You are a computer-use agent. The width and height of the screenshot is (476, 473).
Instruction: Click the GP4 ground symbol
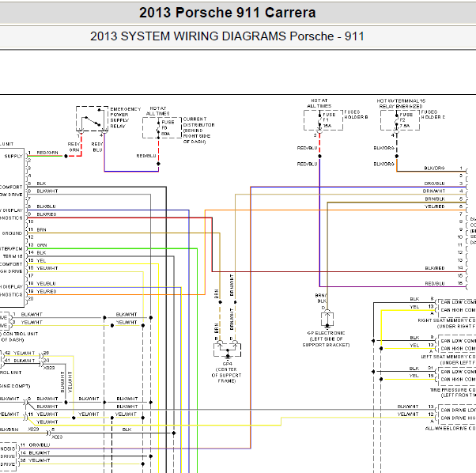[x=228, y=350]
